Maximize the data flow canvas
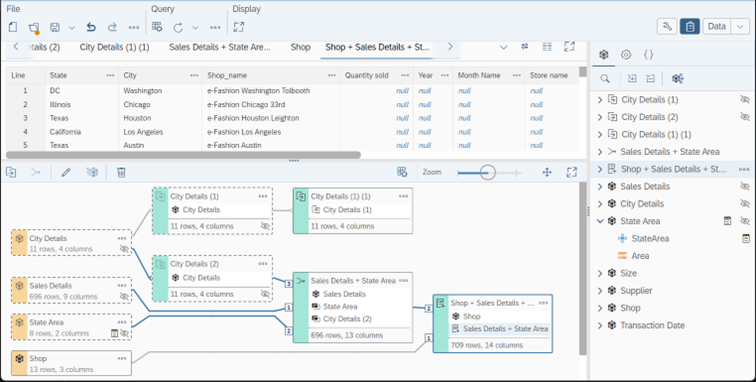 [x=572, y=172]
